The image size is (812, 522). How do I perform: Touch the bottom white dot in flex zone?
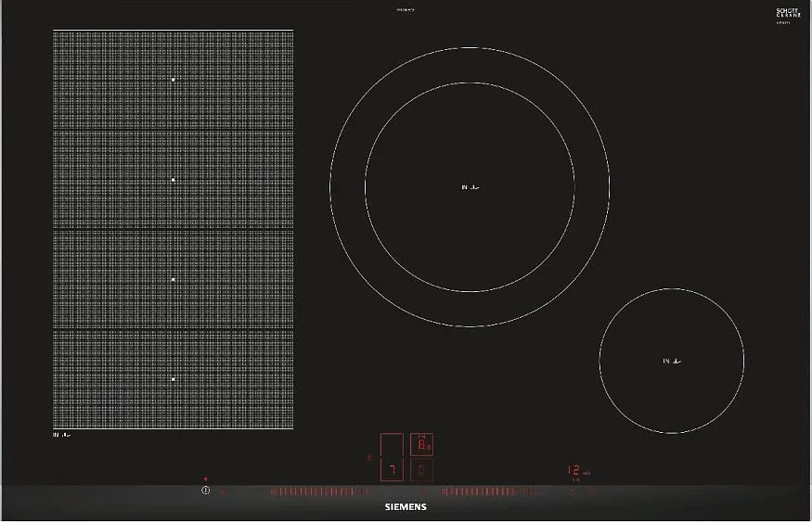pos(174,378)
